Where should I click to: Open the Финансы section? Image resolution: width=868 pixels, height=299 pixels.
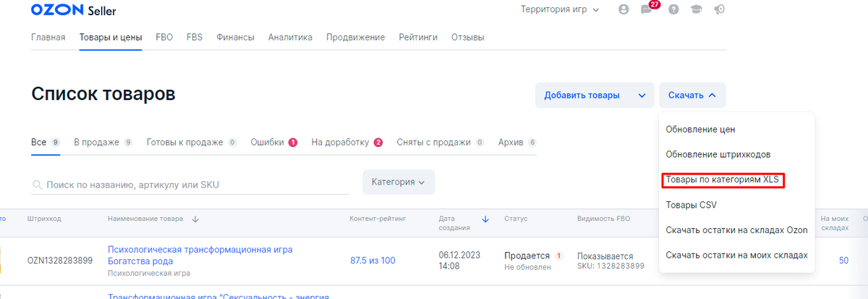point(235,37)
